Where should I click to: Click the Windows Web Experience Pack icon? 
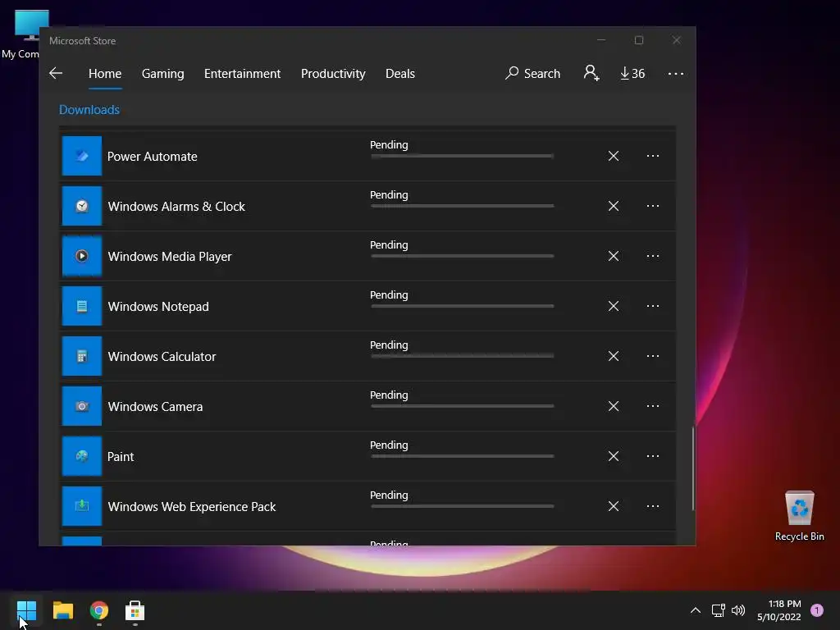pos(82,506)
